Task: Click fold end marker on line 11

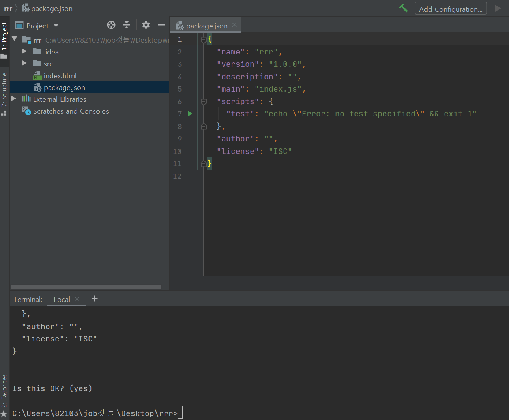Action: pyautogui.click(x=204, y=163)
